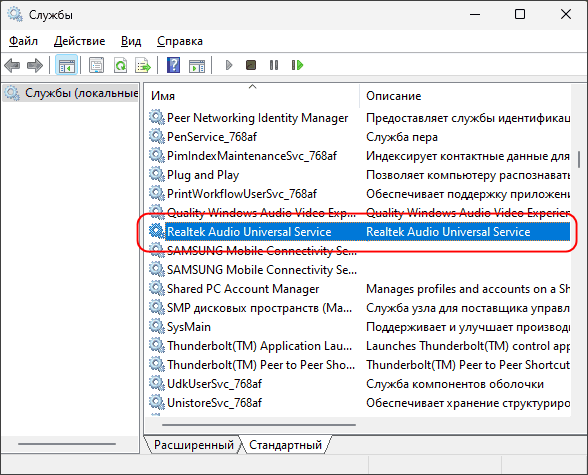Open the Действие menu
Image resolution: width=588 pixels, height=475 pixels.
80,41
